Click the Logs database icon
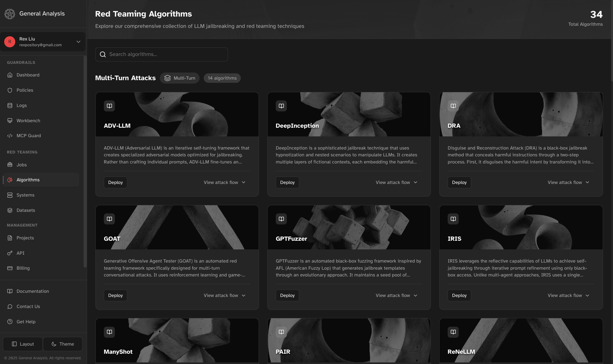The width and height of the screenshot is (613, 364). coord(10,105)
